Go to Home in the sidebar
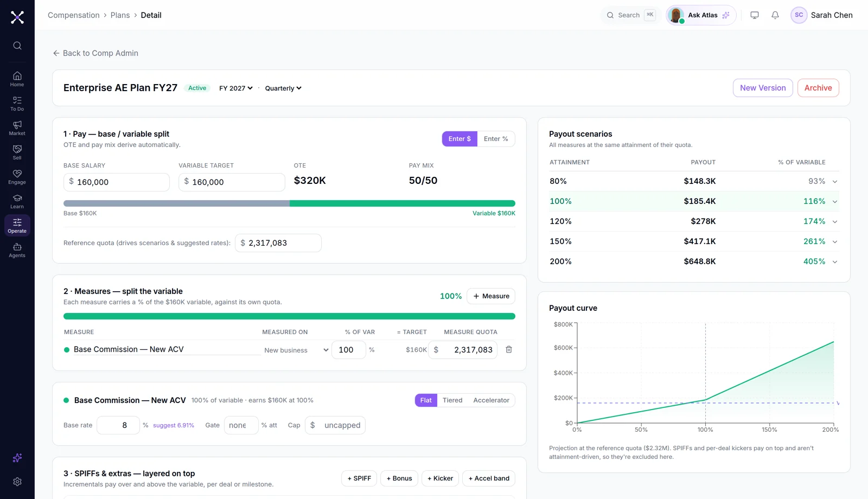Image resolution: width=868 pixels, height=499 pixels. point(17,79)
